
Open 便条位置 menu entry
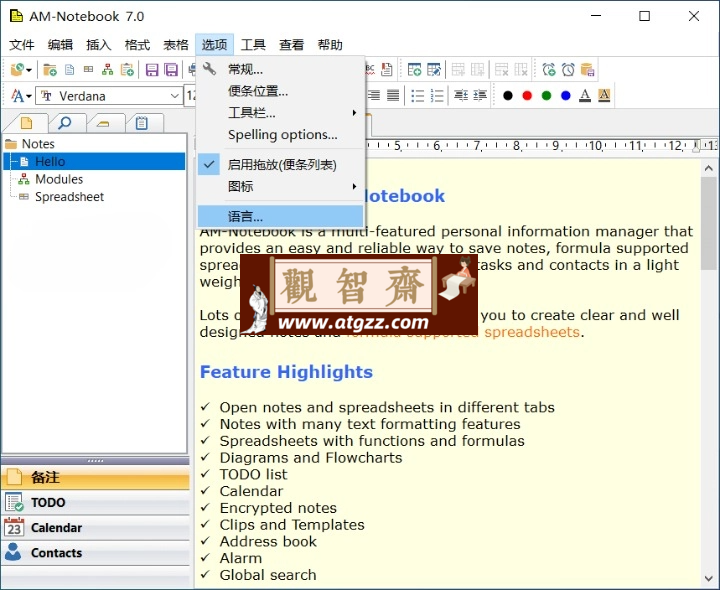(x=281, y=91)
